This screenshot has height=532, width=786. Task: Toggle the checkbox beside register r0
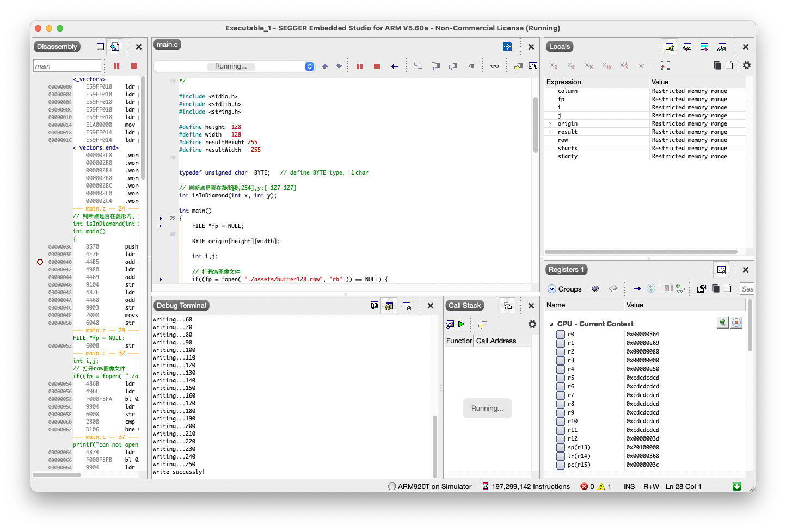[x=560, y=335]
